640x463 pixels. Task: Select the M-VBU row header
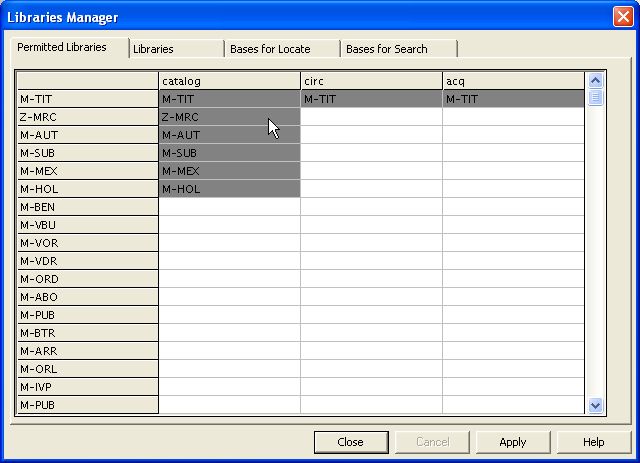(88, 225)
